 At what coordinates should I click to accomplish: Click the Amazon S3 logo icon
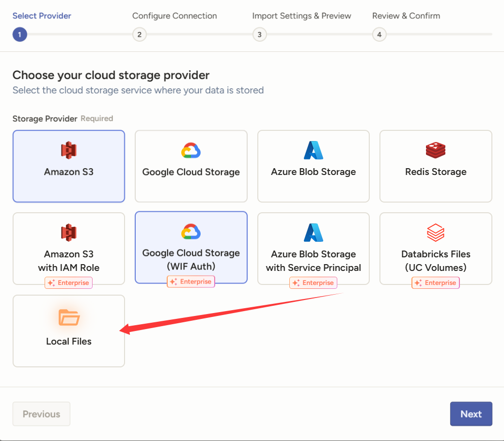coord(69,150)
